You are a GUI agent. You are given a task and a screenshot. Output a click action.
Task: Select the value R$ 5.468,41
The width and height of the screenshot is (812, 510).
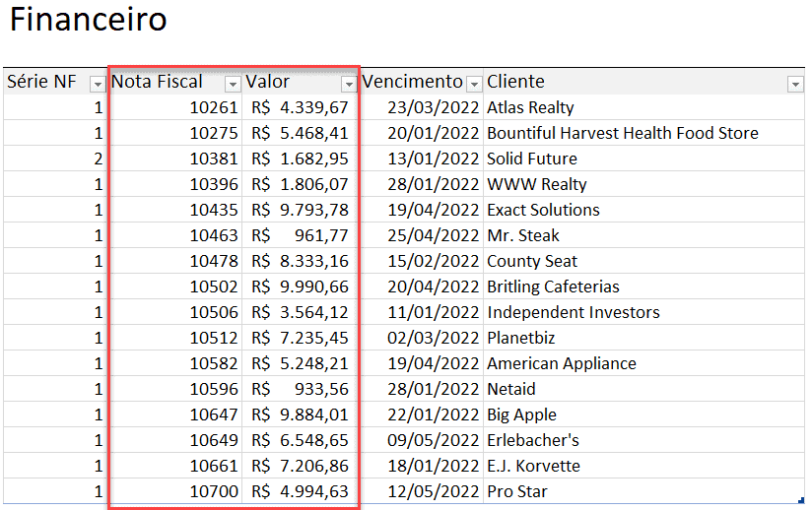point(300,133)
